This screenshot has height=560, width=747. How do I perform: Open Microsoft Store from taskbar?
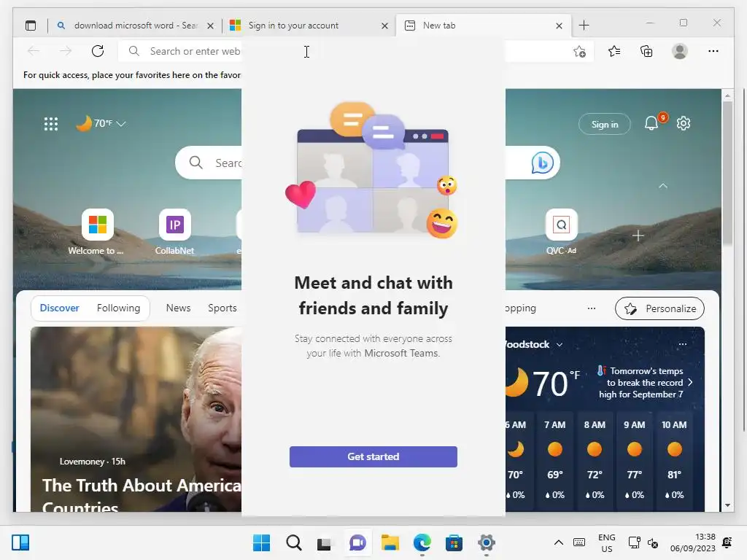pyautogui.click(x=454, y=542)
